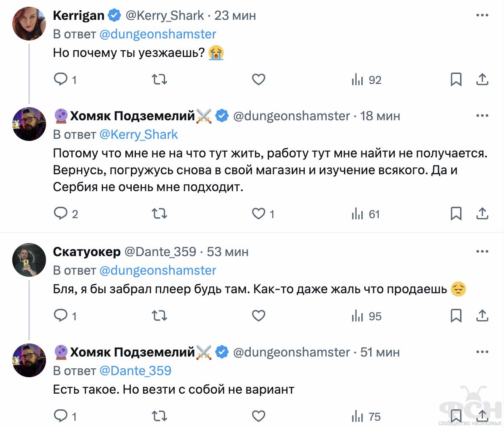Open Kerrigan's profile avatar

point(29,24)
